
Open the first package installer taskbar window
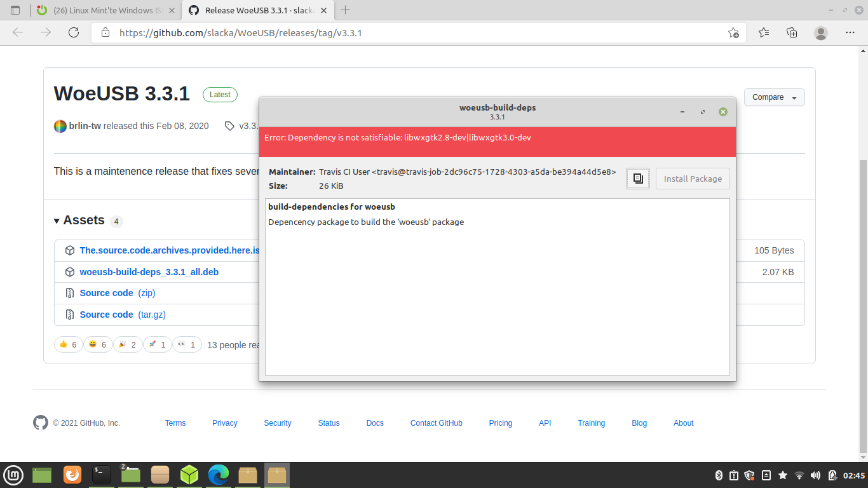[x=248, y=475]
